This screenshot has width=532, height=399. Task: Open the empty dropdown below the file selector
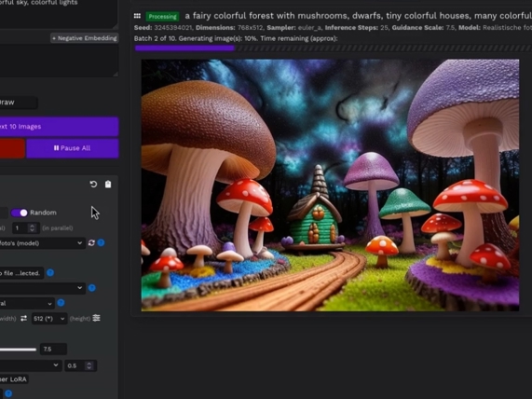coord(43,288)
